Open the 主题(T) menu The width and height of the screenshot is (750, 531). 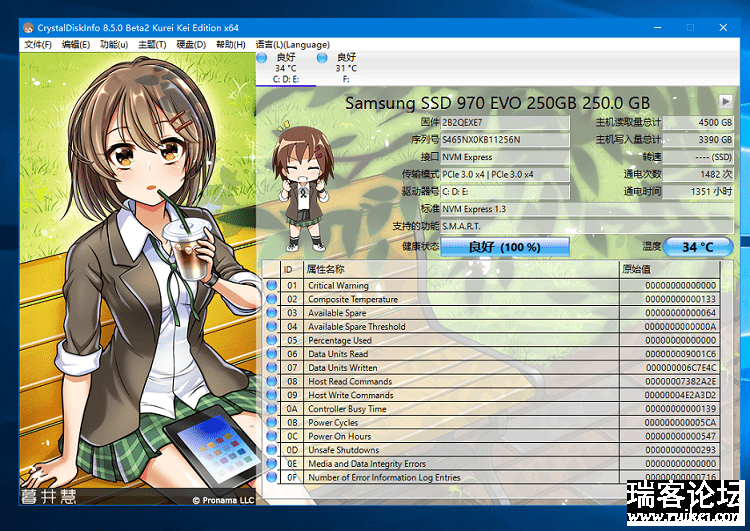coord(152,44)
